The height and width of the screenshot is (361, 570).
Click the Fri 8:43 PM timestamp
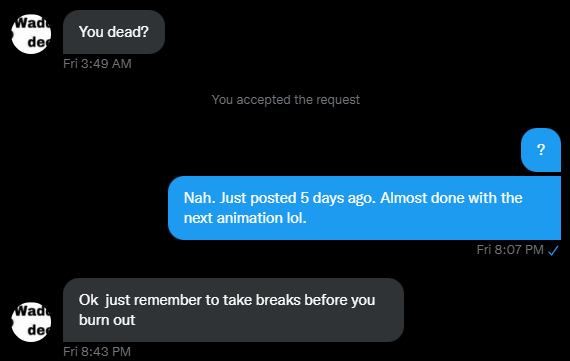tap(97, 352)
